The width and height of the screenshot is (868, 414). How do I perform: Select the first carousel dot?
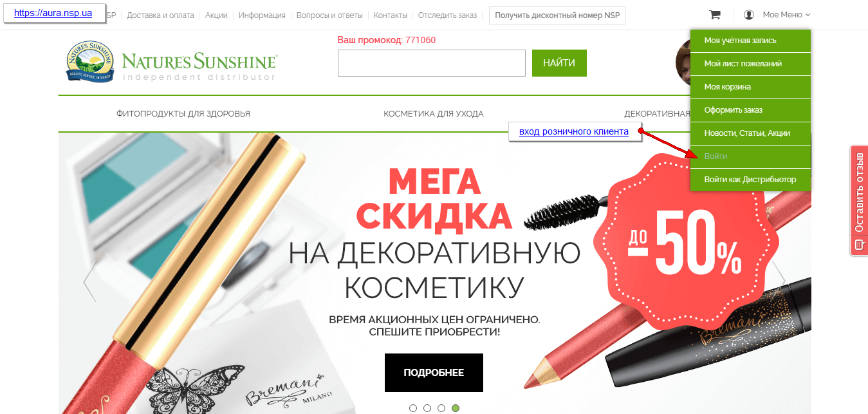coord(413,408)
